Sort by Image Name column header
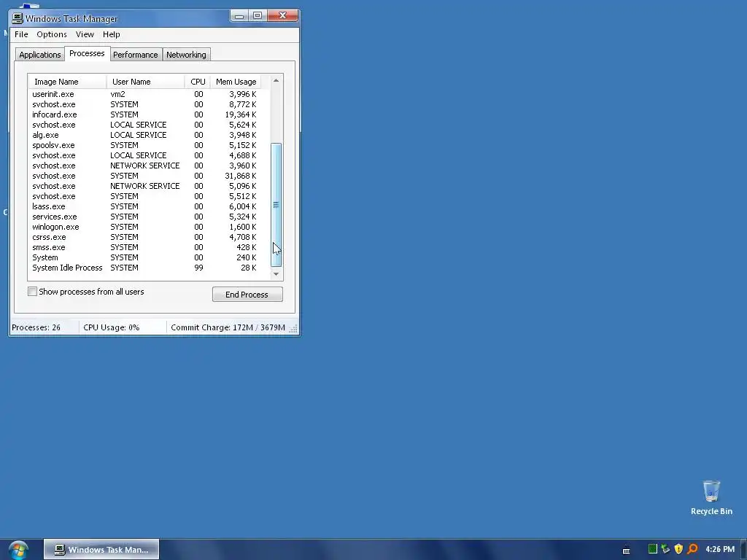Screen dimensions: 747x560 point(67,82)
